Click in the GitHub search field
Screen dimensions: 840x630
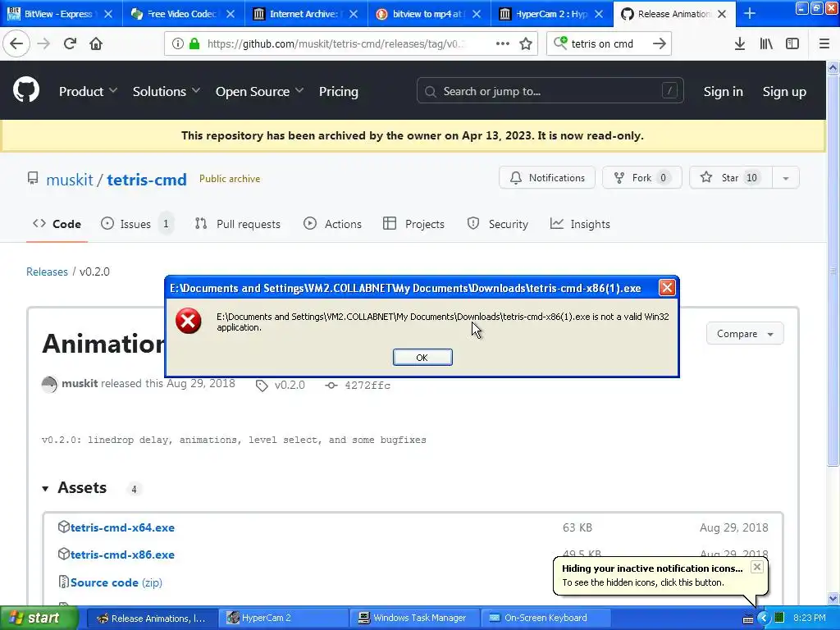pos(550,91)
